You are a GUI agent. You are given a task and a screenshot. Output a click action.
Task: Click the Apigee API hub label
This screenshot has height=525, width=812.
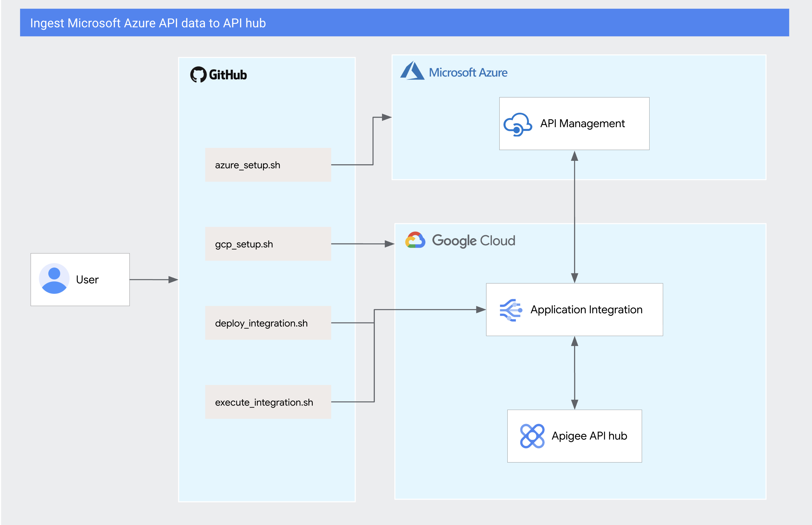click(589, 435)
